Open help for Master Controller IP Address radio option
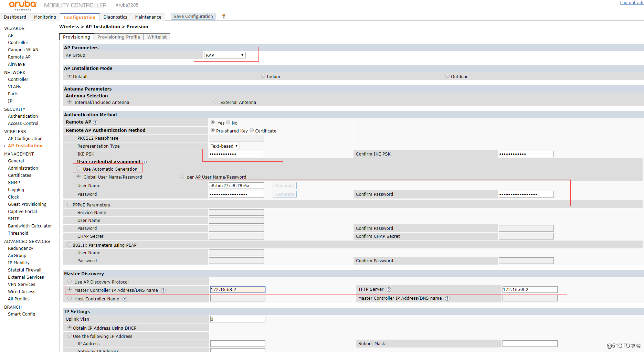This screenshot has height=352, width=644. (x=163, y=290)
